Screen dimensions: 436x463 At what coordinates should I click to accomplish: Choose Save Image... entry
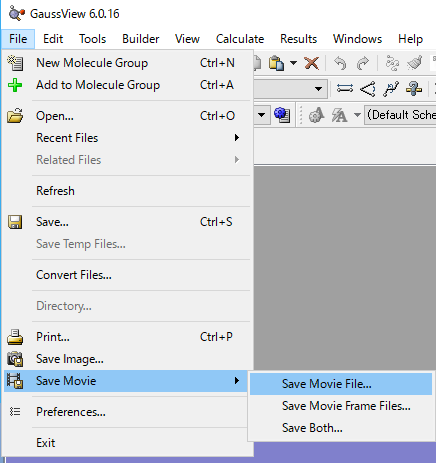[127, 359]
